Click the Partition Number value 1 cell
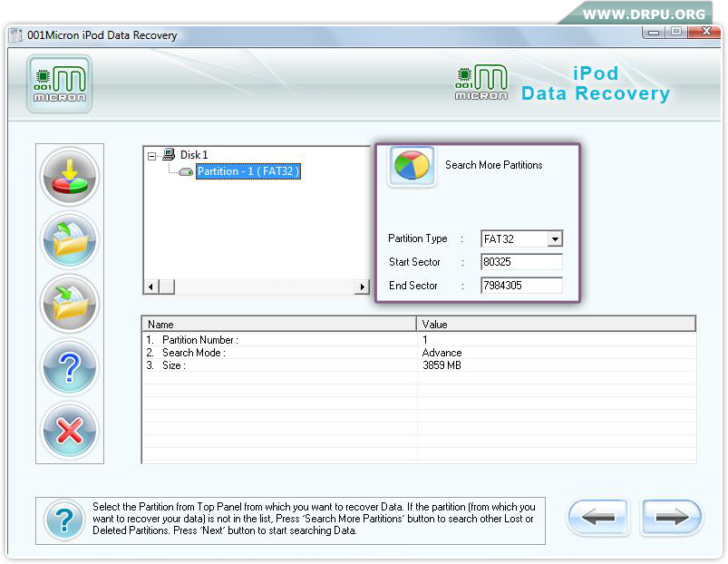 [425, 340]
